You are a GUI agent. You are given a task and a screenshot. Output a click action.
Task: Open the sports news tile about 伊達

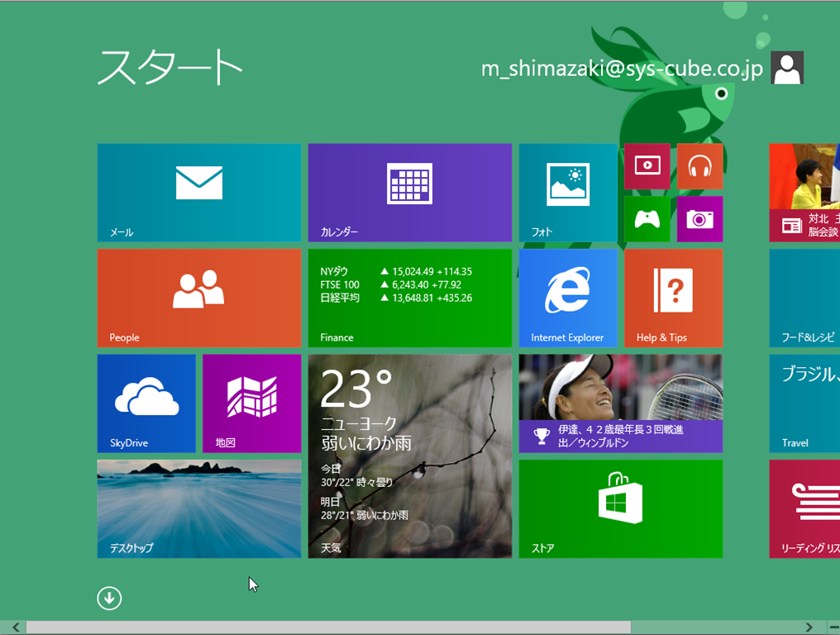pos(621,403)
